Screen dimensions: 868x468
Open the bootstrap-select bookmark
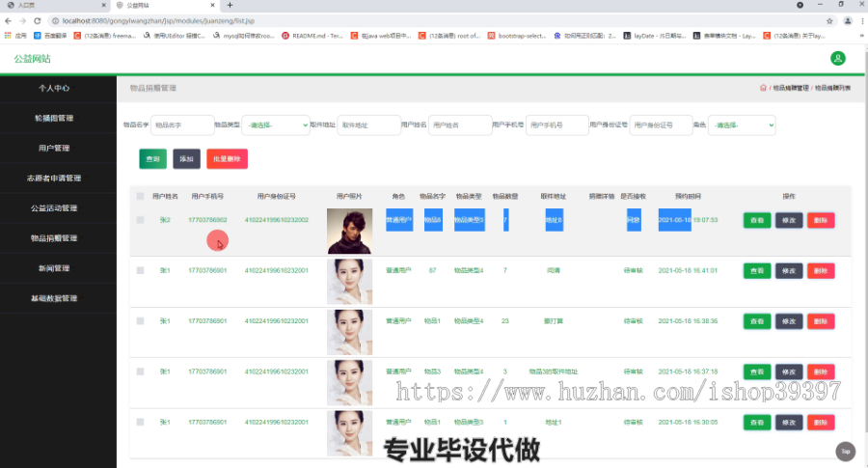pos(517,36)
